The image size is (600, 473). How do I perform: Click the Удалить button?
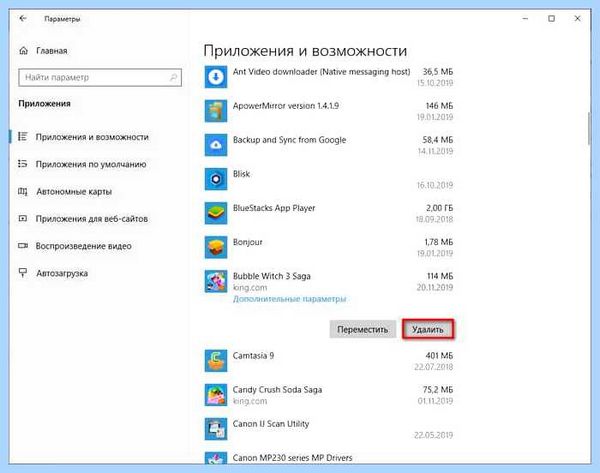point(428,329)
